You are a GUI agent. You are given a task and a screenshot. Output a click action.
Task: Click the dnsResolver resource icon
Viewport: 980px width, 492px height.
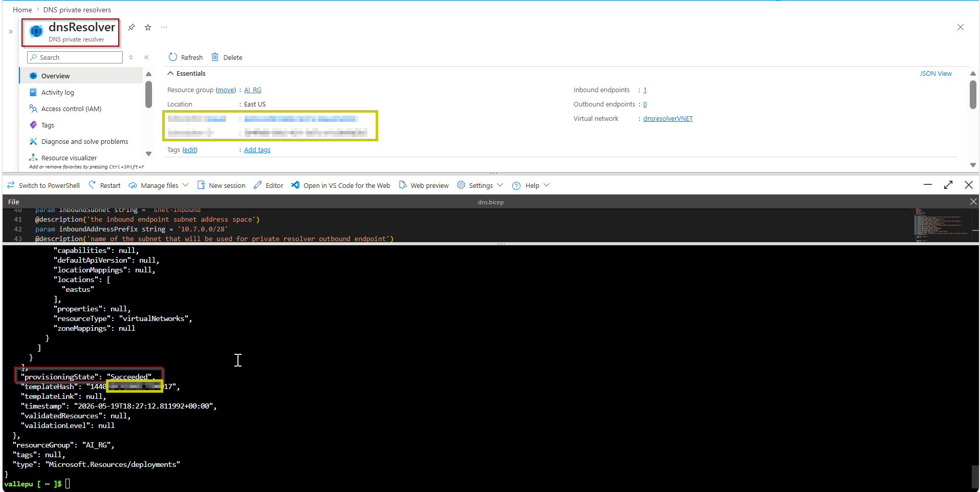click(36, 31)
